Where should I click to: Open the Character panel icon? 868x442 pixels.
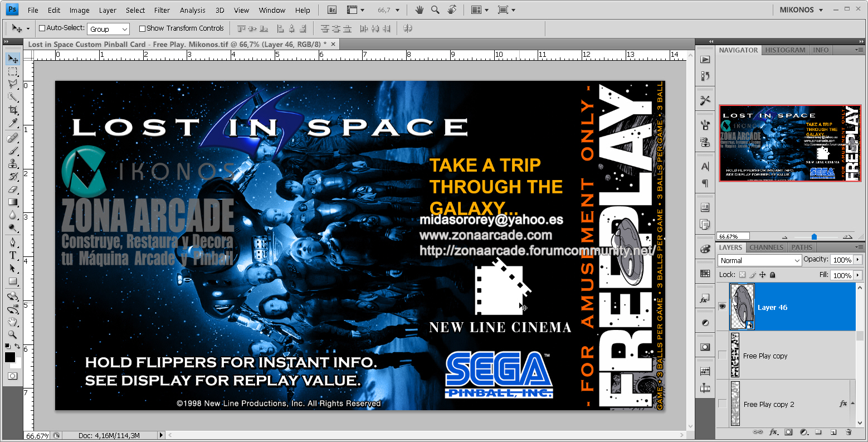coord(705,166)
